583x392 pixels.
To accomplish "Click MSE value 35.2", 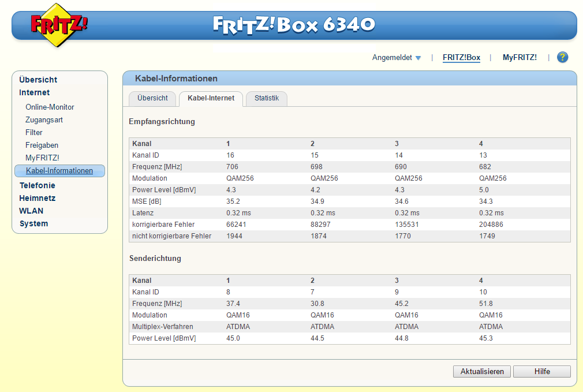I will [233, 201].
